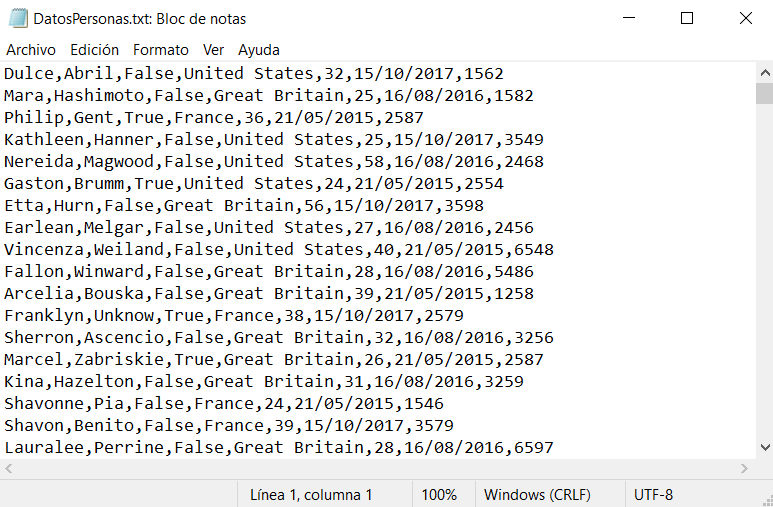This screenshot has width=773, height=507.
Task: Open the Edición menu
Action: tap(95, 49)
